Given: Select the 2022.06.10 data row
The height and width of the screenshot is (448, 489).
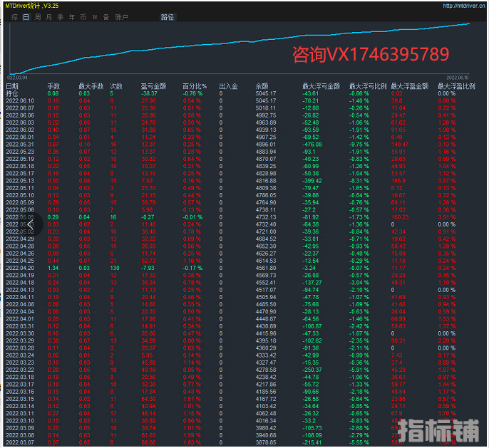Looking at the screenshot, I should coord(20,100).
